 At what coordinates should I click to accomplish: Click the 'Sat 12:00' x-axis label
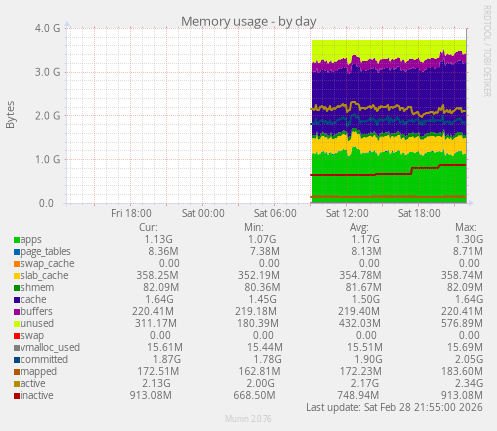347,213
